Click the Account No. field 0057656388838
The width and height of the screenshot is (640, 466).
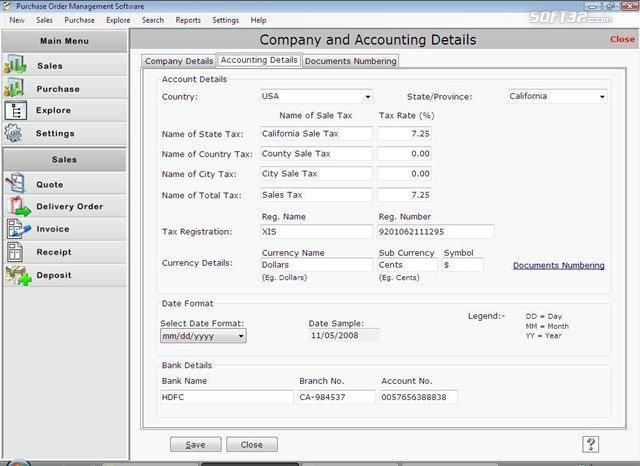tap(419, 397)
